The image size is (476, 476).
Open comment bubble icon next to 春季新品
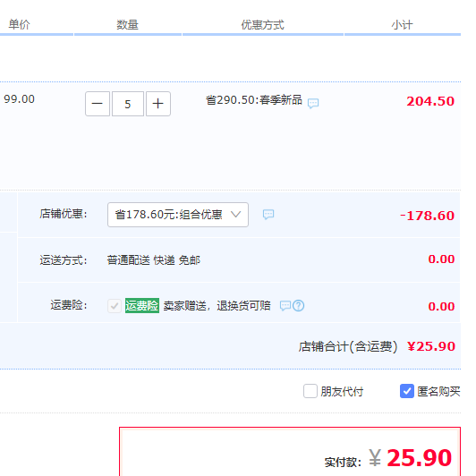tap(313, 103)
